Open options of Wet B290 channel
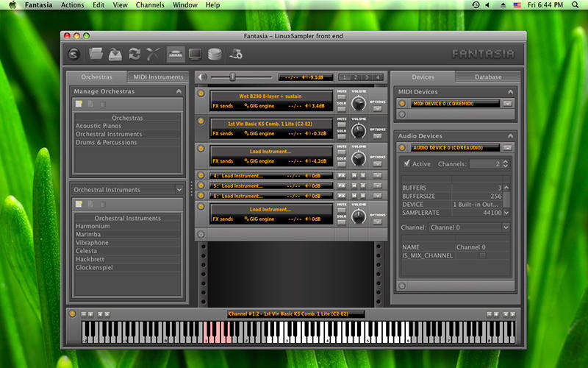Screen dimensions: 588x368 pyautogui.click(x=377, y=108)
